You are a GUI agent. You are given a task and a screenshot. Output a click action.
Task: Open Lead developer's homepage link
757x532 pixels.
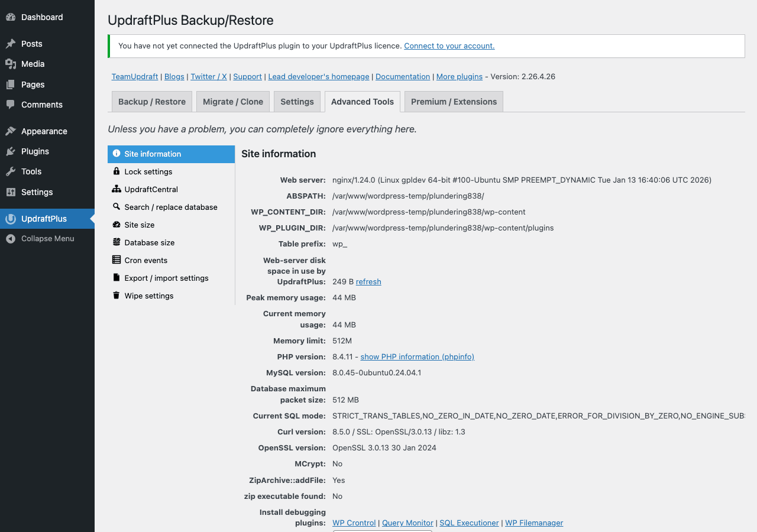click(x=319, y=76)
